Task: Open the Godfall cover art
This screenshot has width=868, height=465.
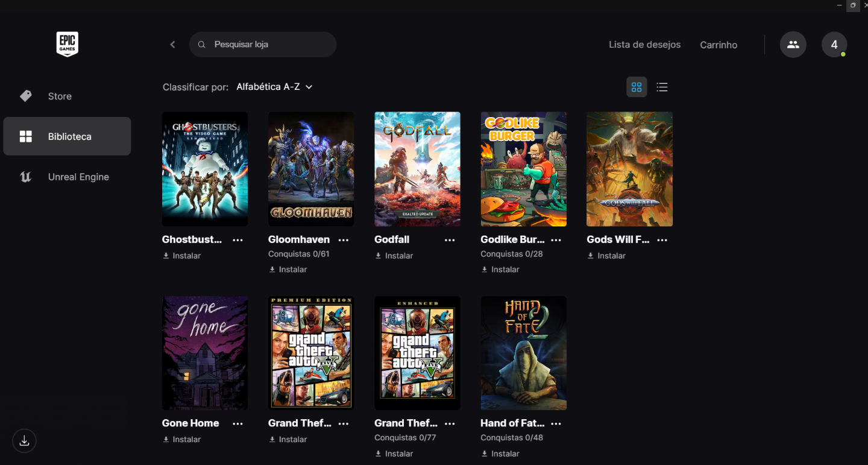Action: (417, 169)
